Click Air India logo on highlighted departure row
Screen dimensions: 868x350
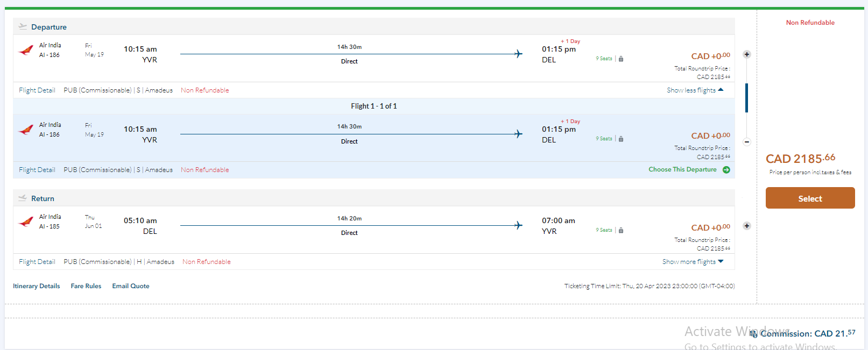point(26,130)
